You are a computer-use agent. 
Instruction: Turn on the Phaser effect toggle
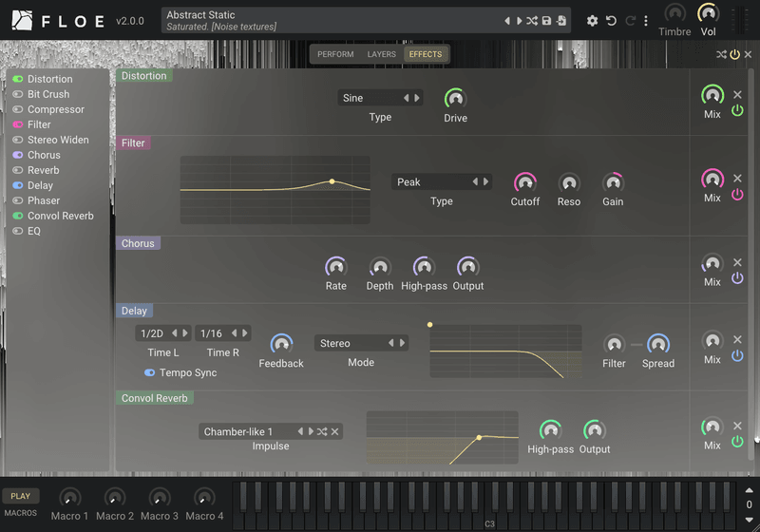18,200
